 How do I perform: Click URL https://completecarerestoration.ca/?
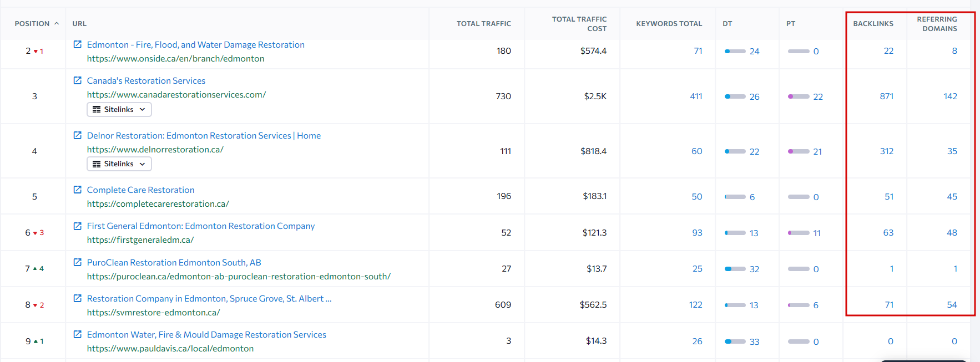click(x=158, y=203)
